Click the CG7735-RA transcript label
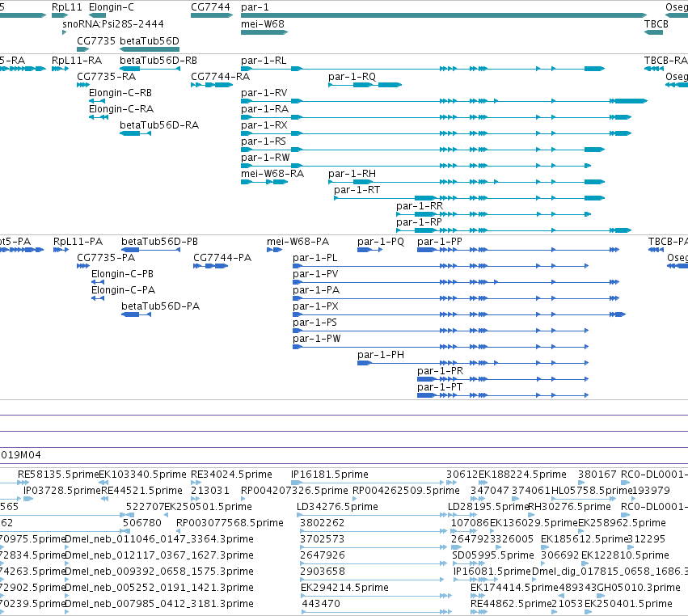The width and height of the screenshot is (688, 616). 106,76
